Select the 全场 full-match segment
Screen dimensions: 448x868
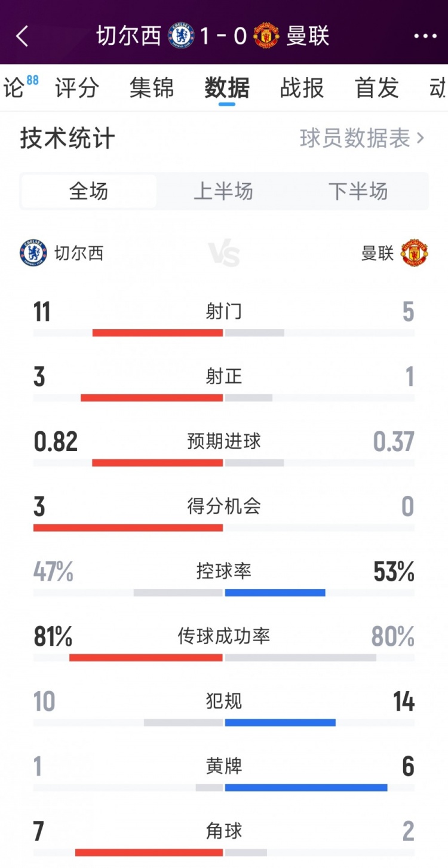pyautogui.click(x=89, y=192)
